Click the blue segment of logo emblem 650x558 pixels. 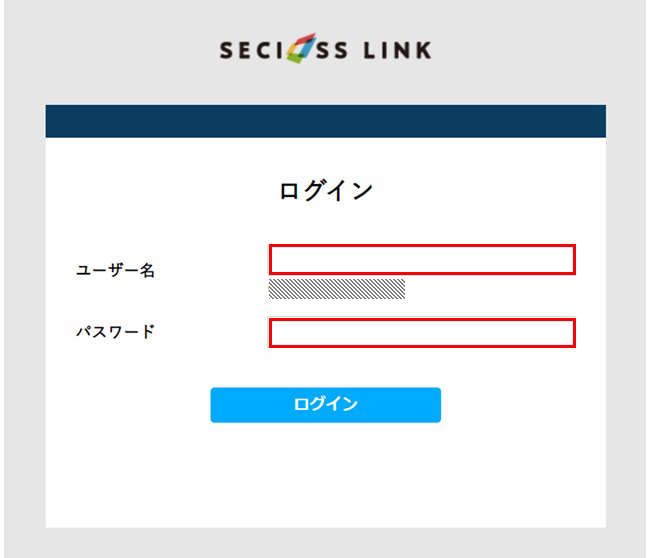pyautogui.click(x=308, y=49)
